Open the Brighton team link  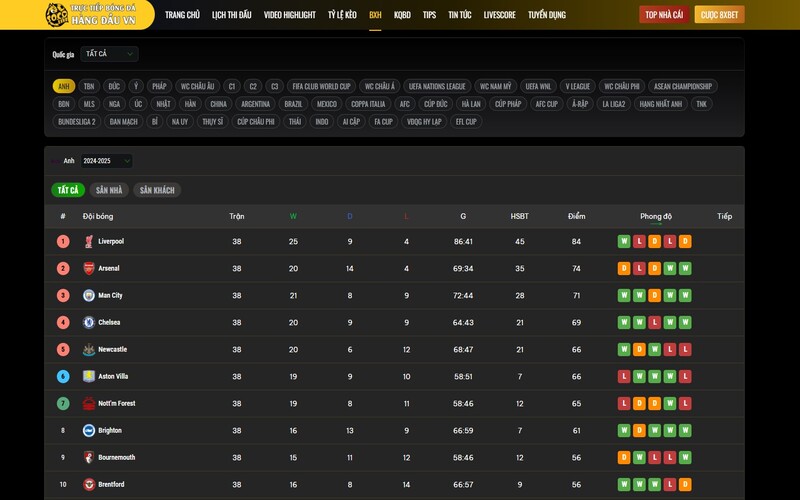click(110, 431)
